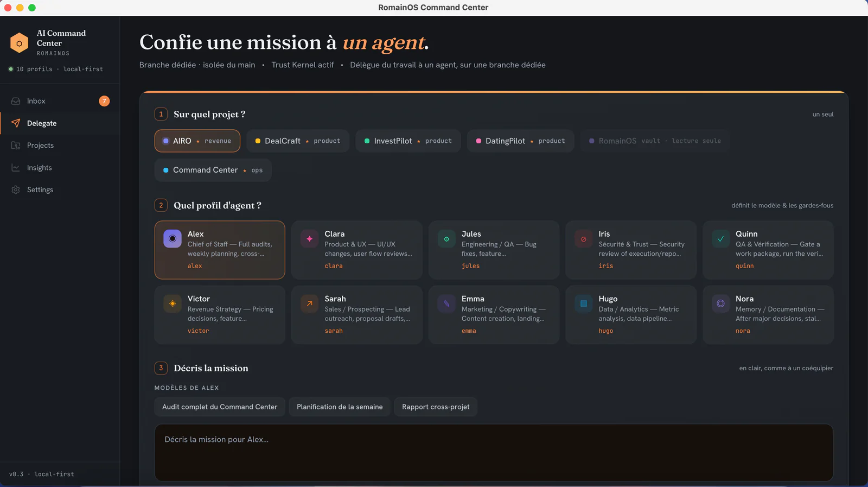Click the 'quinn' orange handle text
The height and width of the screenshot is (487, 868).
pyautogui.click(x=744, y=265)
